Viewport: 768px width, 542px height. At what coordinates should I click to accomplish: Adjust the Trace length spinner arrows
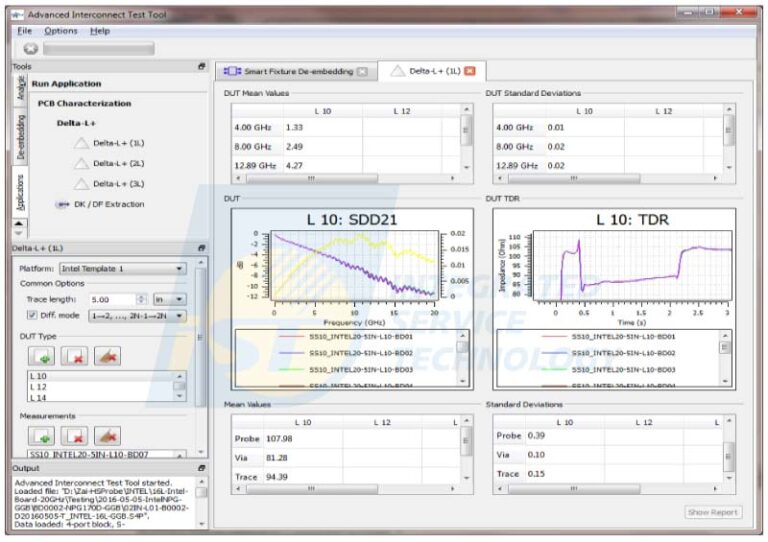pos(141,299)
